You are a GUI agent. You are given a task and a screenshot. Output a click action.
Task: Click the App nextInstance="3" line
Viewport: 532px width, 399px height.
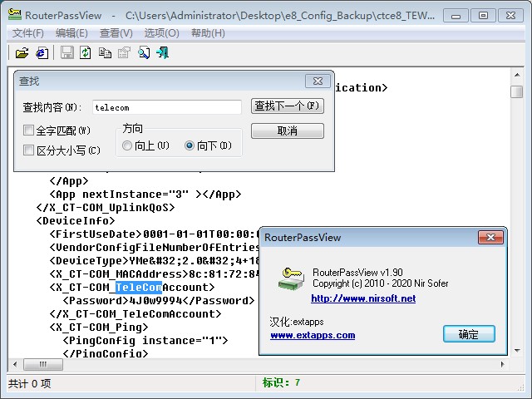click(x=145, y=195)
